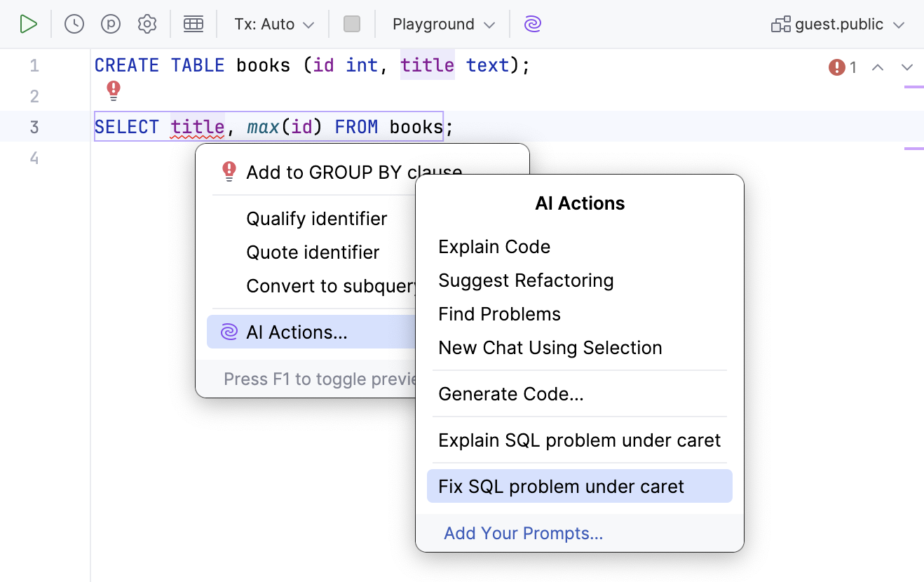Open the Tx: Auto transaction mode dropdown
Image resolution: width=924 pixels, height=582 pixels.
(x=273, y=23)
